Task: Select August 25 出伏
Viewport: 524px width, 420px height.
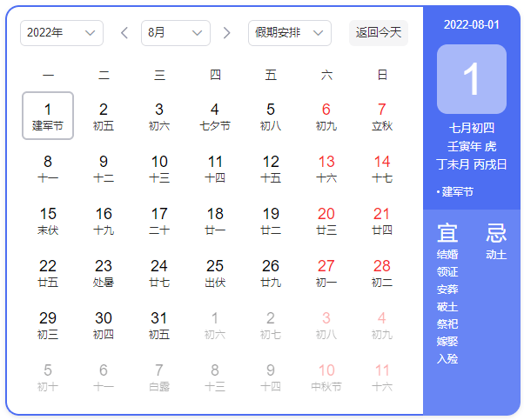Action: point(215,272)
